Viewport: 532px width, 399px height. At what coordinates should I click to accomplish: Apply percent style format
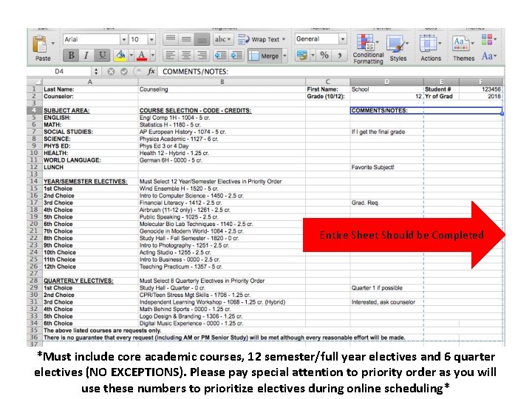(x=324, y=55)
